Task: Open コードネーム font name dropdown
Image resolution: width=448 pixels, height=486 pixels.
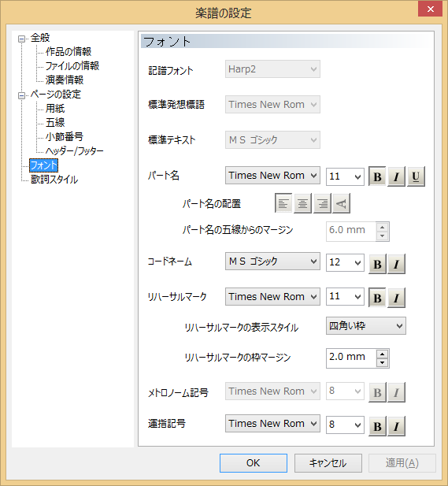Action: pyautogui.click(x=272, y=262)
